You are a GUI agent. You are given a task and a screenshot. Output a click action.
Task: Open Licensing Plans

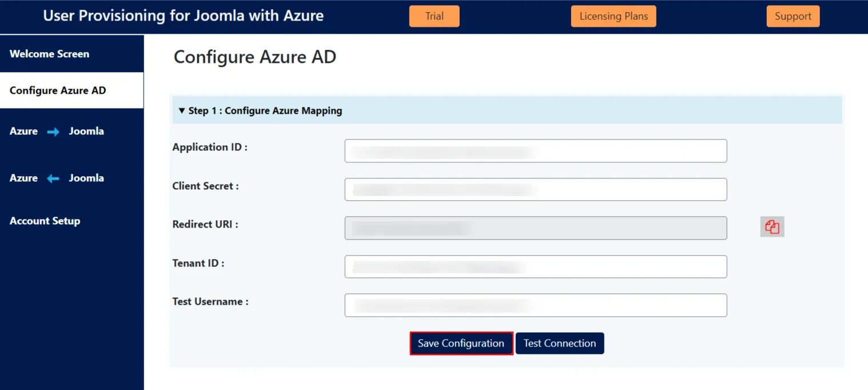(614, 16)
